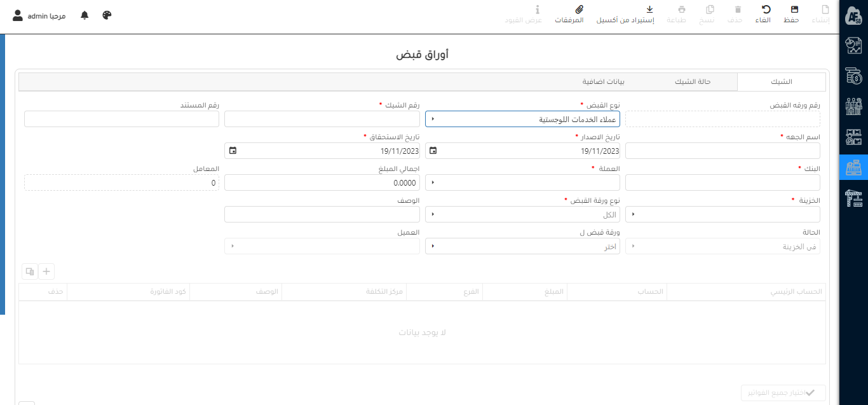Click the cheque number (رقم الشيك) field

(x=322, y=119)
